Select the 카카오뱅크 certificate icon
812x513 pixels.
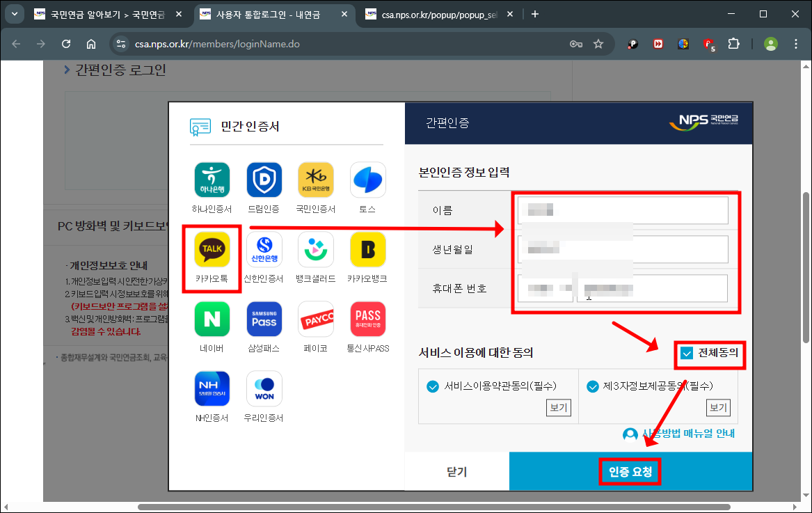click(x=367, y=249)
